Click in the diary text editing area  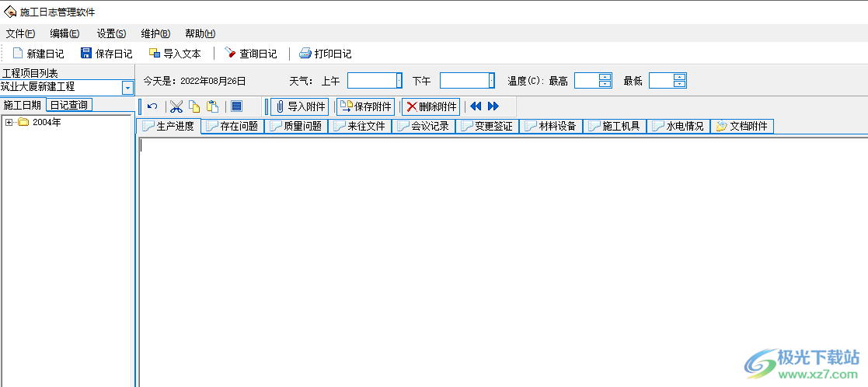[503, 261]
